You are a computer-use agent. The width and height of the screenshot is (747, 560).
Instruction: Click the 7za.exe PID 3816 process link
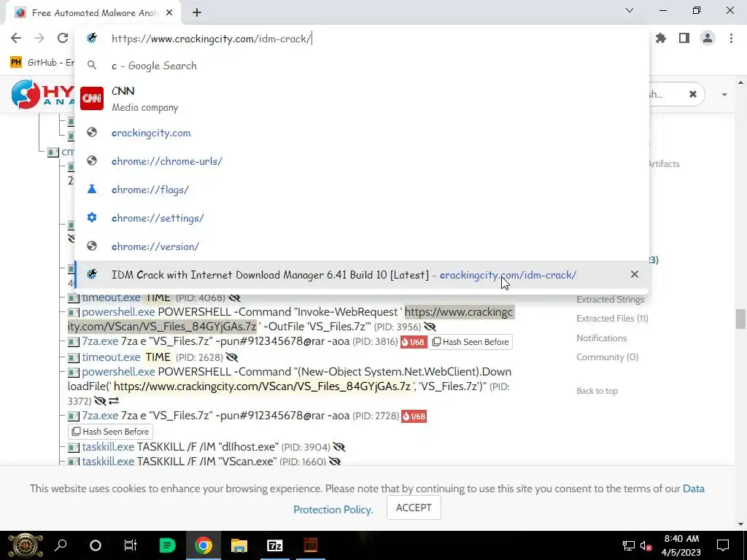pos(100,341)
